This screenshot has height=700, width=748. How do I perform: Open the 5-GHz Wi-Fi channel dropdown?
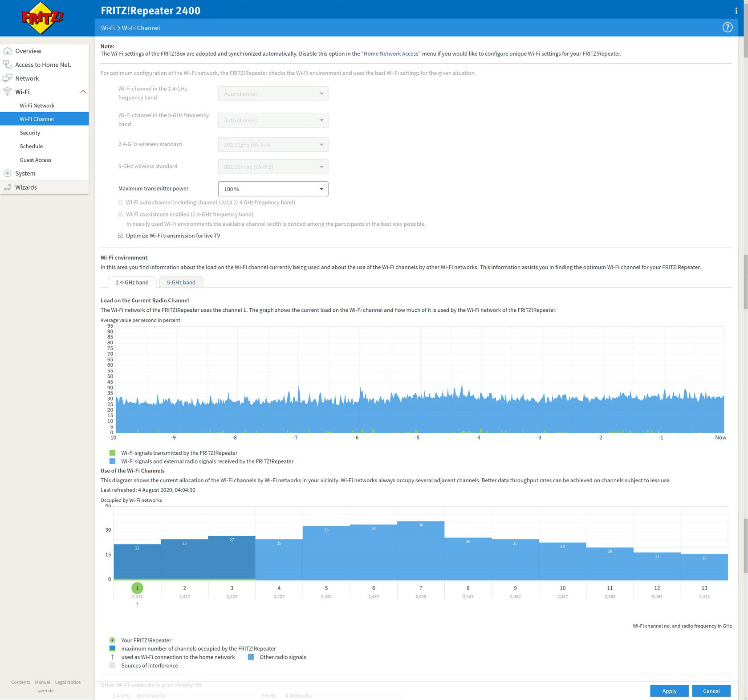point(273,120)
